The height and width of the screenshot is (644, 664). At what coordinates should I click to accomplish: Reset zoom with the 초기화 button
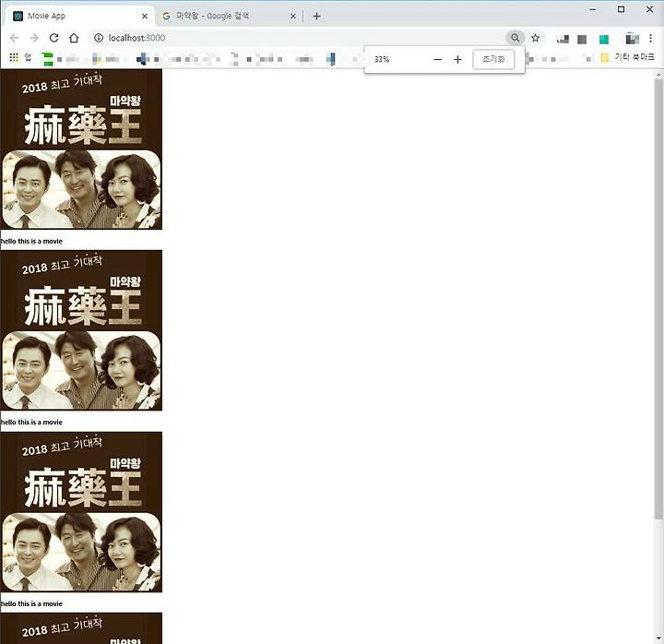[493, 59]
